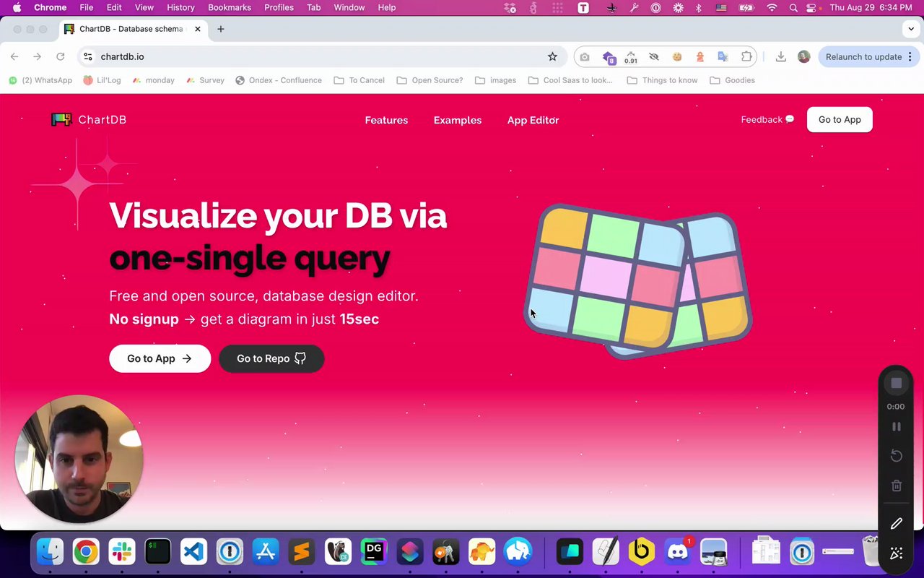Click the Bluetooth icon in menu bar

(698, 7)
